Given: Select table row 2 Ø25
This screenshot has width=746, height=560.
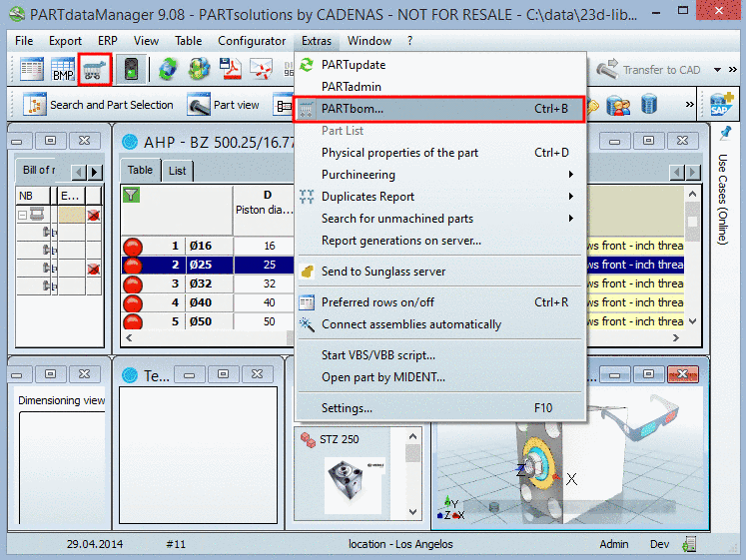Looking at the screenshot, I should click(x=208, y=265).
